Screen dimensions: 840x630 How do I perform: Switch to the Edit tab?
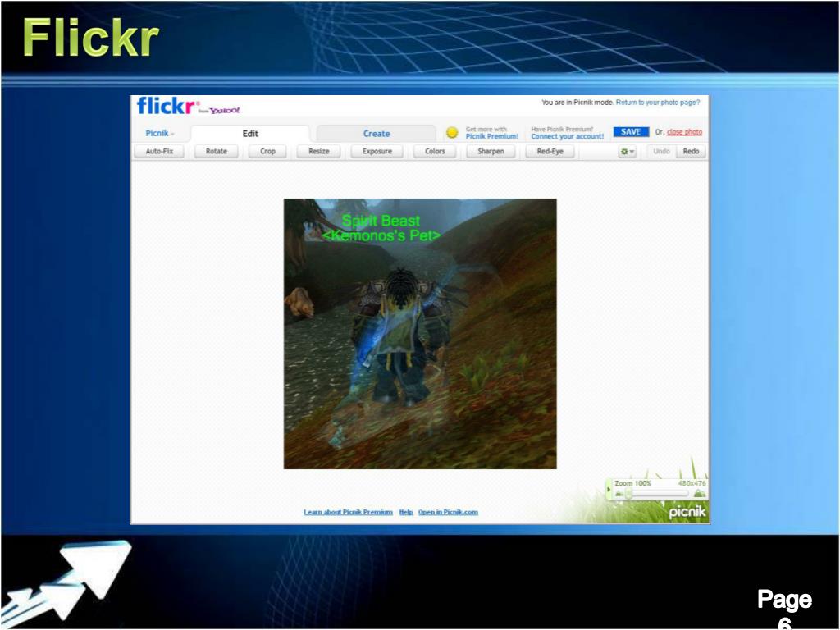(x=250, y=134)
